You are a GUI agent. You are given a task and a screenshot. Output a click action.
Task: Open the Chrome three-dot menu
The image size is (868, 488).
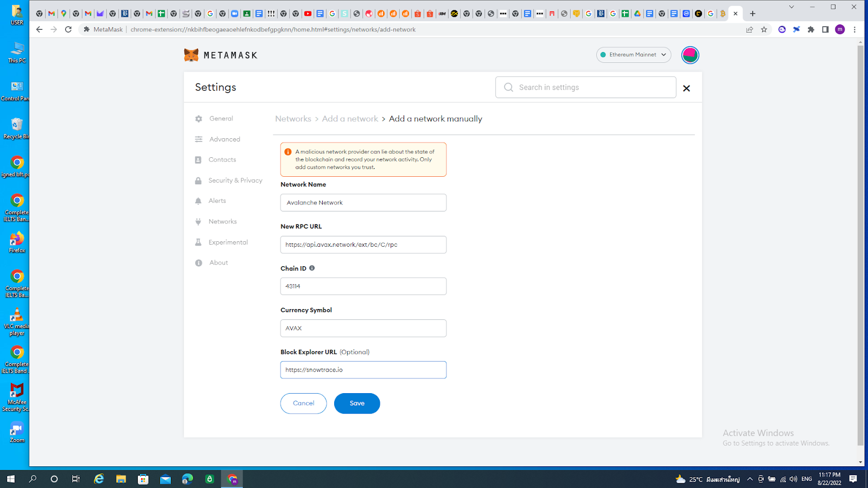[x=854, y=29]
